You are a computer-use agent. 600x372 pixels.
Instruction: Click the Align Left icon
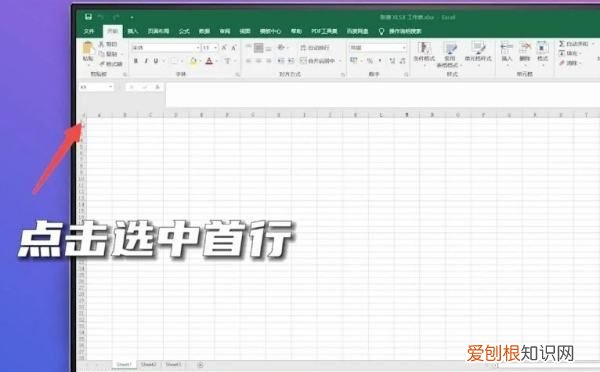[x=248, y=61]
